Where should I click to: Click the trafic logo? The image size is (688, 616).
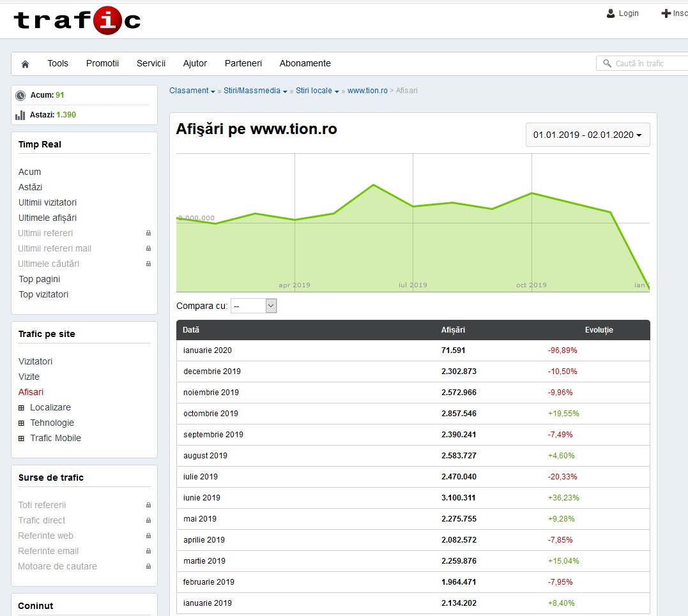pyautogui.click(x=77, y=20)
